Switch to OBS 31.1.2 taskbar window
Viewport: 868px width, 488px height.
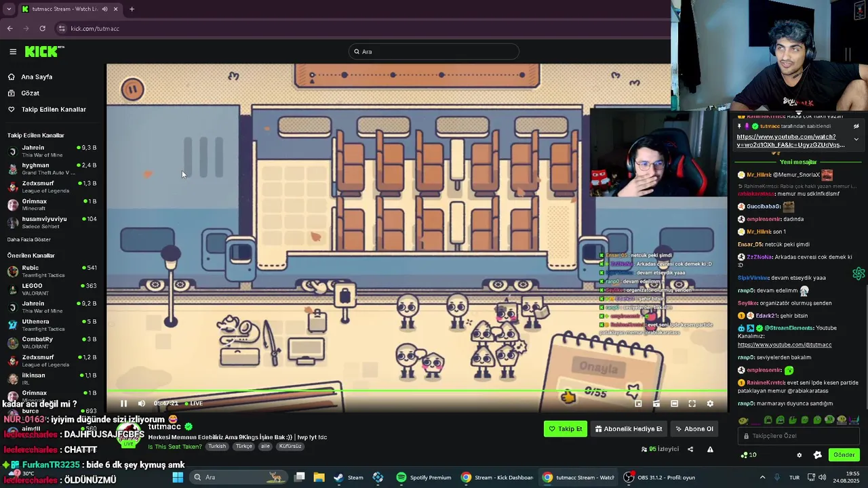click(x=661, y=477)
